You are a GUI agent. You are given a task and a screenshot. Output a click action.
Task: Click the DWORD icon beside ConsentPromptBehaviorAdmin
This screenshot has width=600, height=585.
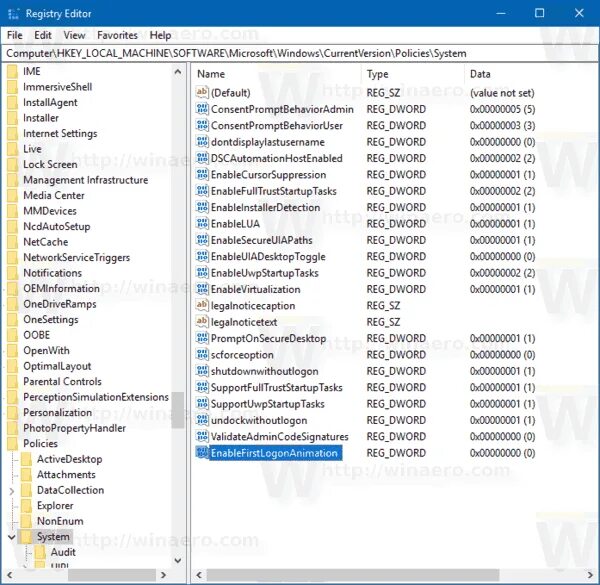pyautogui.click(x=202, y=109)
